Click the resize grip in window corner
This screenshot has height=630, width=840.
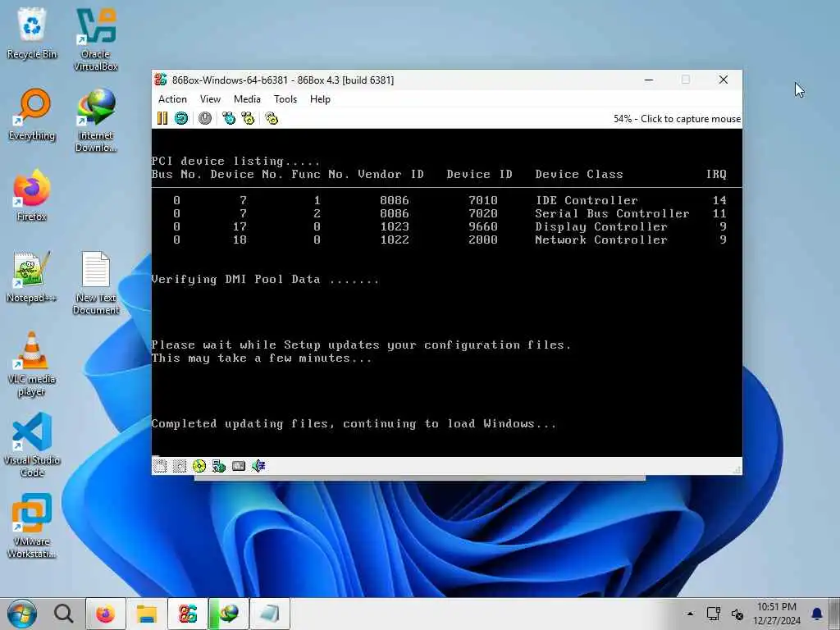coord(737,470)
